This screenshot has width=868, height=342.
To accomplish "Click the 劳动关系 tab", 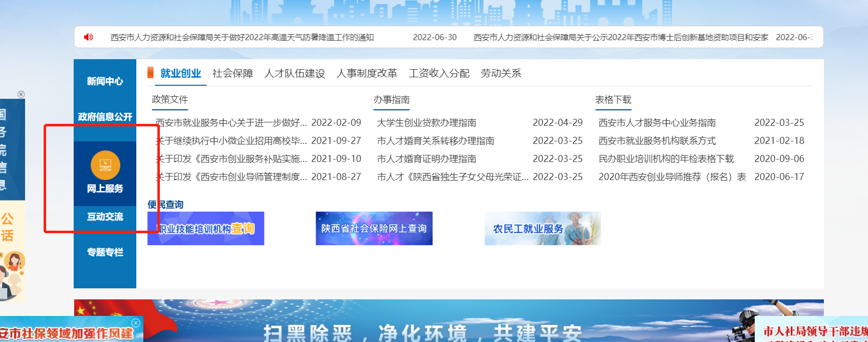I will (501, 74).
